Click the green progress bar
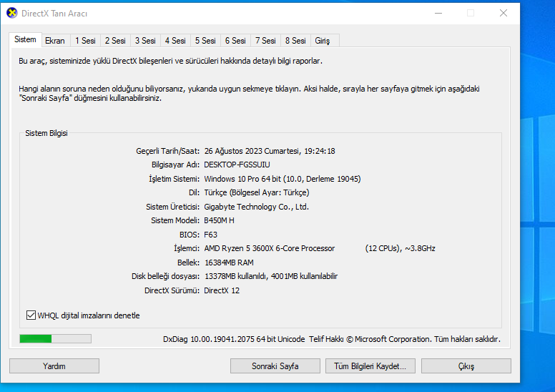Screen dimensions: 555x392 click(56, 339)
